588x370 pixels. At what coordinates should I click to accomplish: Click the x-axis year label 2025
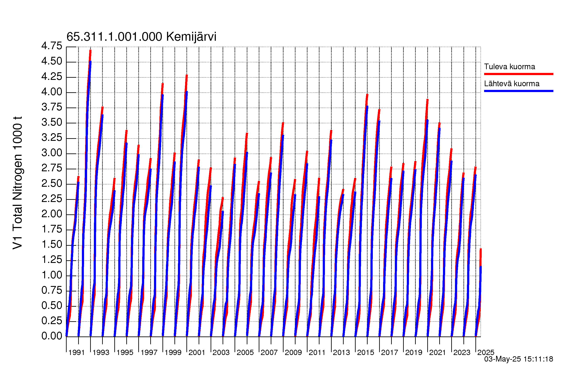click(486, 352)
